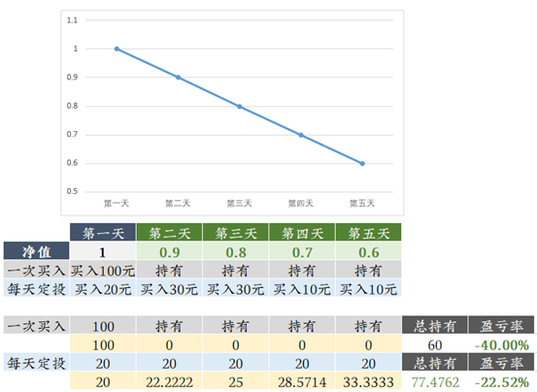Select the 25 shares cell

(x=236, y=380)
